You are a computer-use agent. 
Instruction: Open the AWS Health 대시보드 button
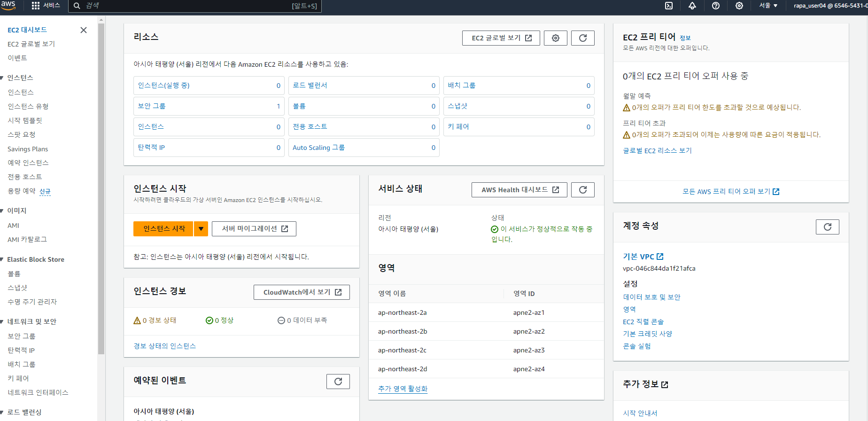pyautogui.click(x=519, y=190)
